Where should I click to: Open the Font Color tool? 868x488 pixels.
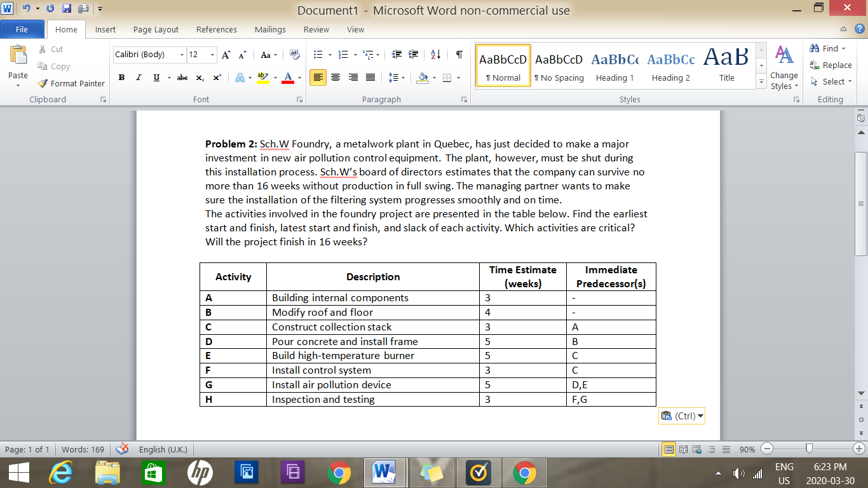(287, 77)
